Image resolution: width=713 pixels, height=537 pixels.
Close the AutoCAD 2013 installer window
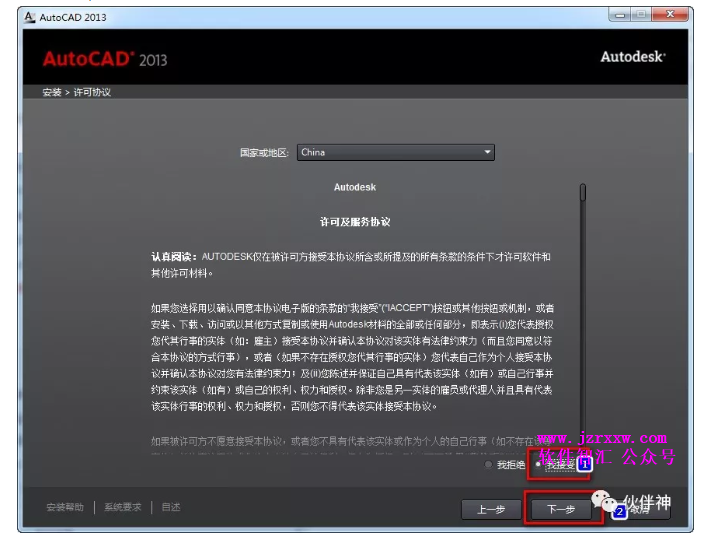tap(670, 15)
